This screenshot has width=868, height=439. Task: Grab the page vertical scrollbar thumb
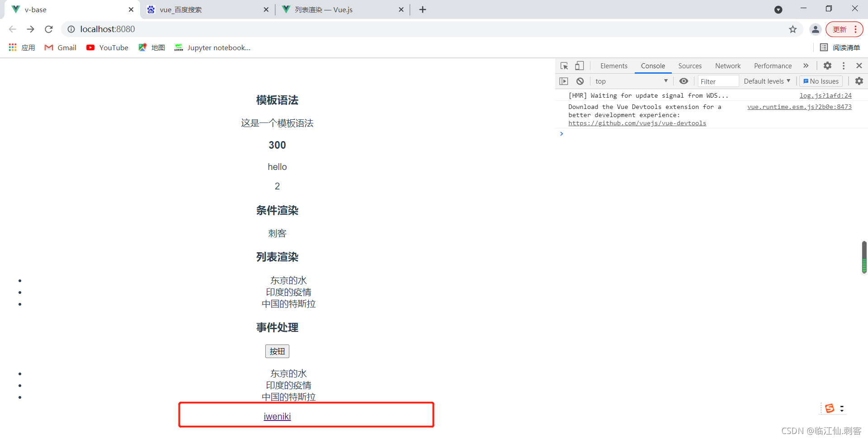(864, 257)
